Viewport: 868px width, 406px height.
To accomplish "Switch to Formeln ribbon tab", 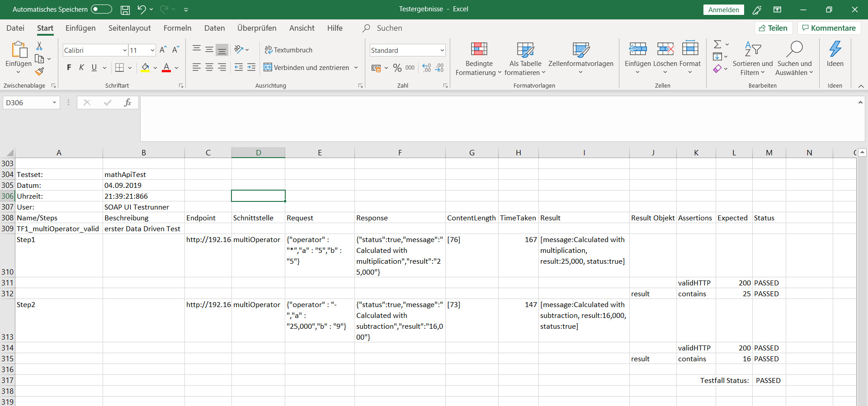I will pos(178,28).
